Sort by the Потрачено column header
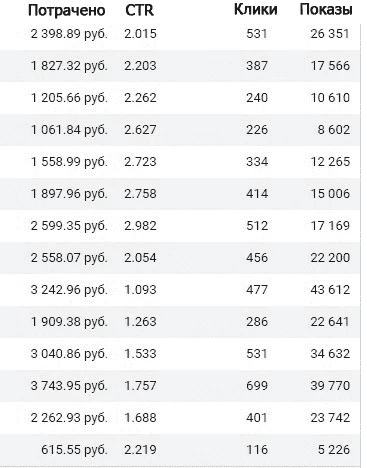The width and height of the screenshot is (367, 468). [x=67, y=10]
